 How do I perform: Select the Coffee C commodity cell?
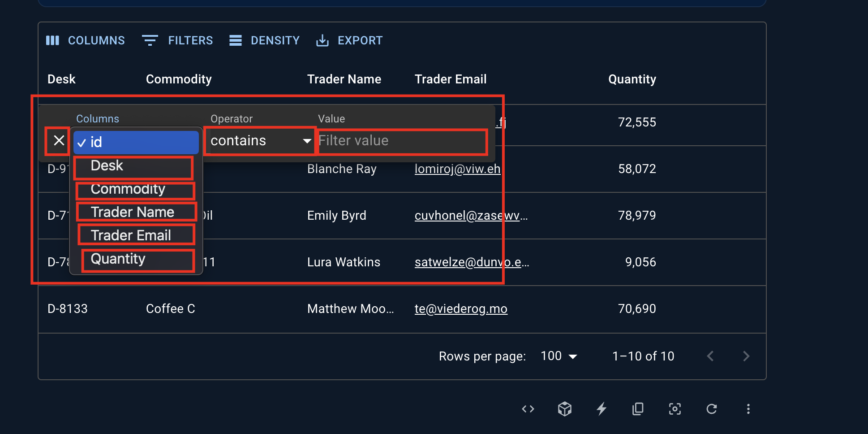click(171, 309)
